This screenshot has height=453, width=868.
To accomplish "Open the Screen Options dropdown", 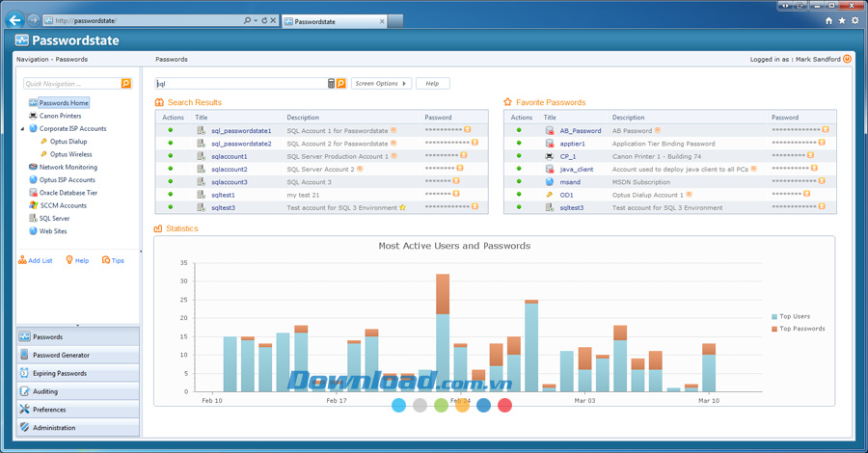I will coord(380,84).
